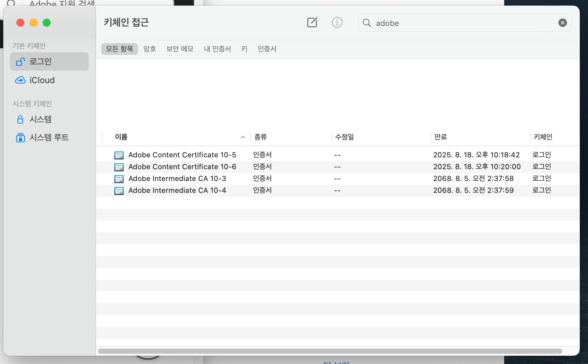Click the magnifier search icon
The image size is (588, 364).
click(x=367, y=23)
